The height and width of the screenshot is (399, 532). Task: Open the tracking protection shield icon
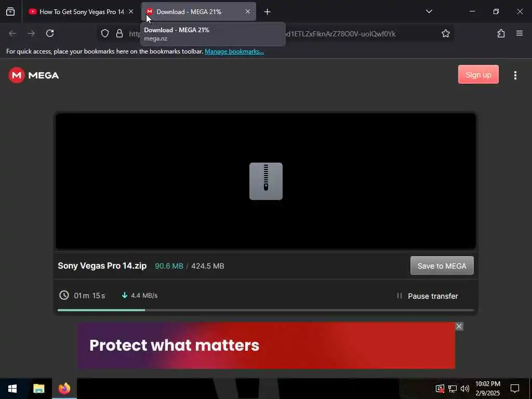point(105,33)
